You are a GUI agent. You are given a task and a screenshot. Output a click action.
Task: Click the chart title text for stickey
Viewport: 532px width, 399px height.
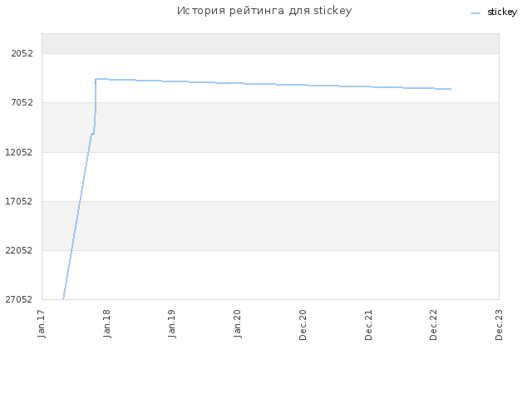click(264, 11)
